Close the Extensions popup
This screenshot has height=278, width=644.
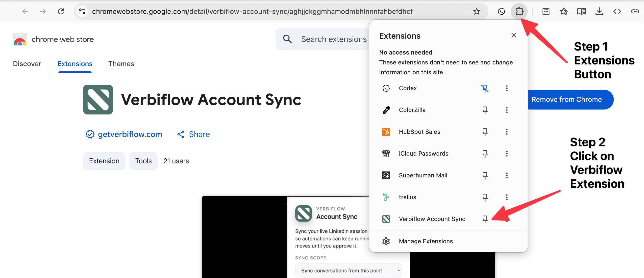click(514, 35)
